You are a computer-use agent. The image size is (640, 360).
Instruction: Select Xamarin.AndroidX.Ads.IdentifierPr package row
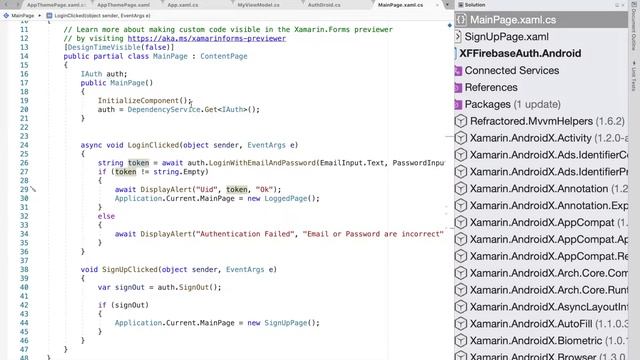point(541,172)
